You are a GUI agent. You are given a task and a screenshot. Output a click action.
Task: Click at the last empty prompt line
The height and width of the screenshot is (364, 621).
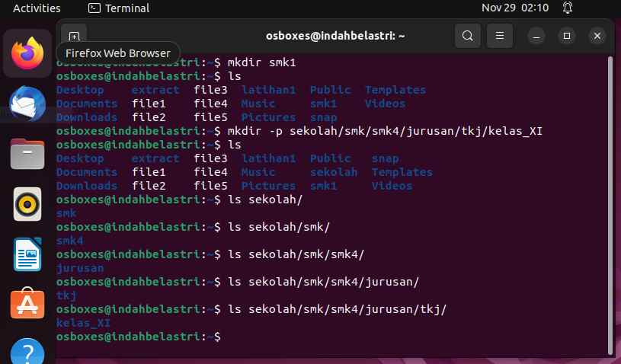coord(332,337)
